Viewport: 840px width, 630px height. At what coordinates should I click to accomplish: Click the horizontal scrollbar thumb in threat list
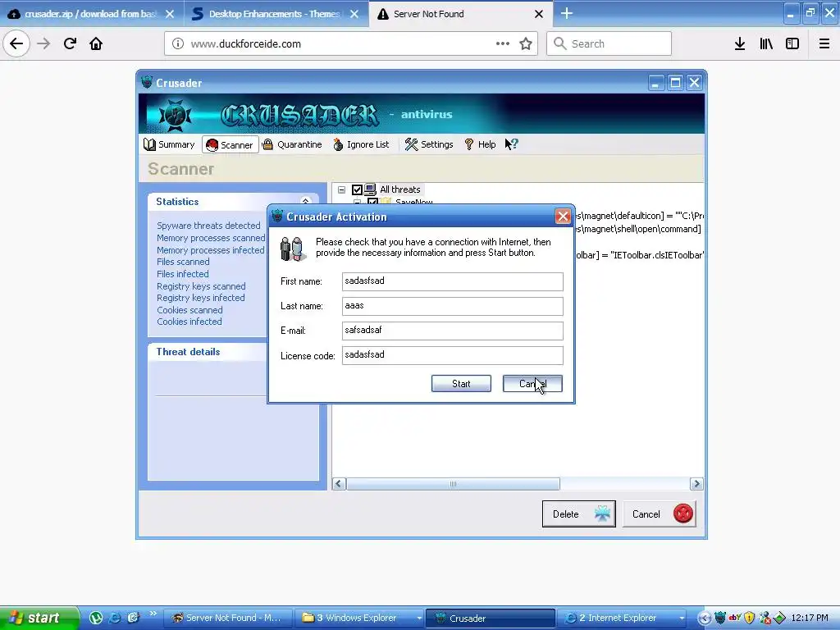(x=453, y=484)
